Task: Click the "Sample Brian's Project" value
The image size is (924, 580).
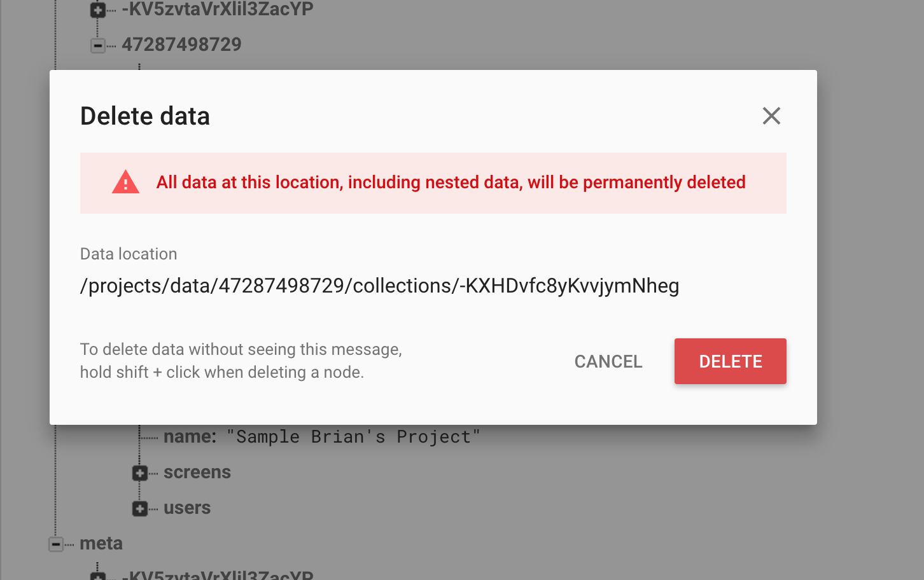Action: click(353, 437)
